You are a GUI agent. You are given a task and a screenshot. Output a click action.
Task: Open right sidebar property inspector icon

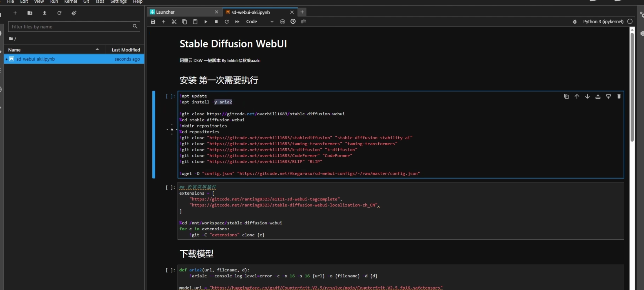(642, 14)
